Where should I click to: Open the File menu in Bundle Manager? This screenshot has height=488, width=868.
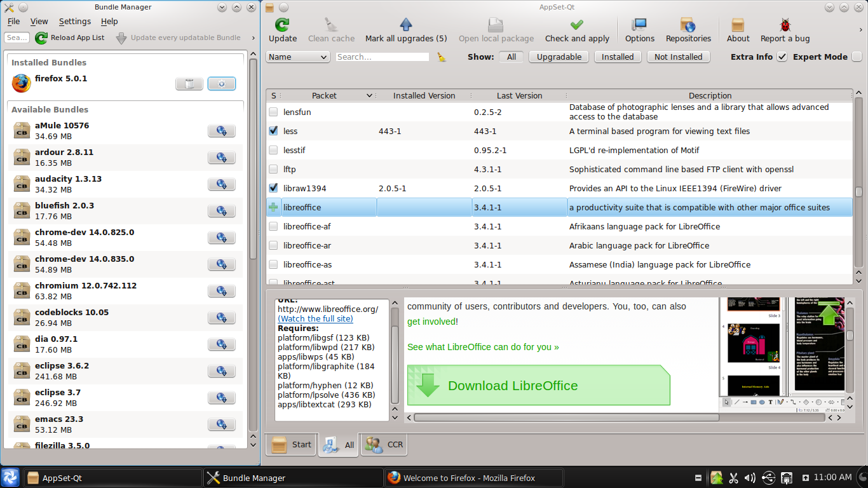click(13, 22)
